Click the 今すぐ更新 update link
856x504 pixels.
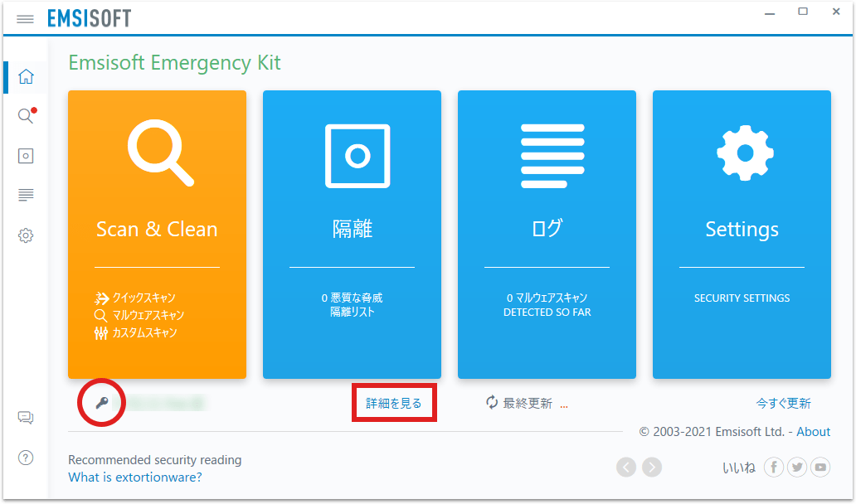(783, 404)
